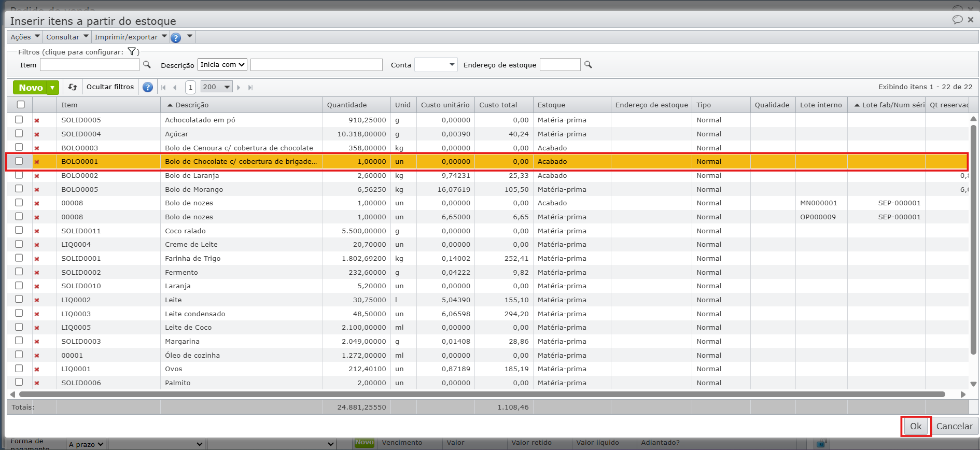Click the red X on the BOLO0003 row
Screen dimensions: 980x450
pos(37,148)
